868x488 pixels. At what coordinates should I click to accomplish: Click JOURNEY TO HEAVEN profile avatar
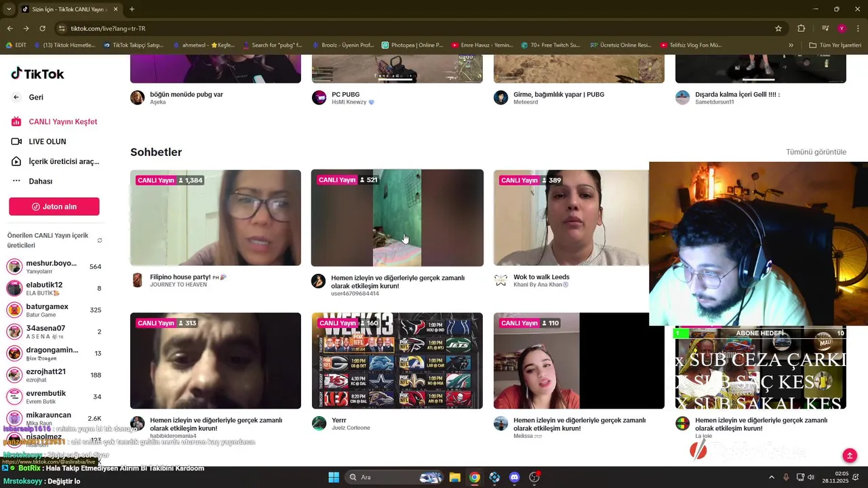[137, 280]
